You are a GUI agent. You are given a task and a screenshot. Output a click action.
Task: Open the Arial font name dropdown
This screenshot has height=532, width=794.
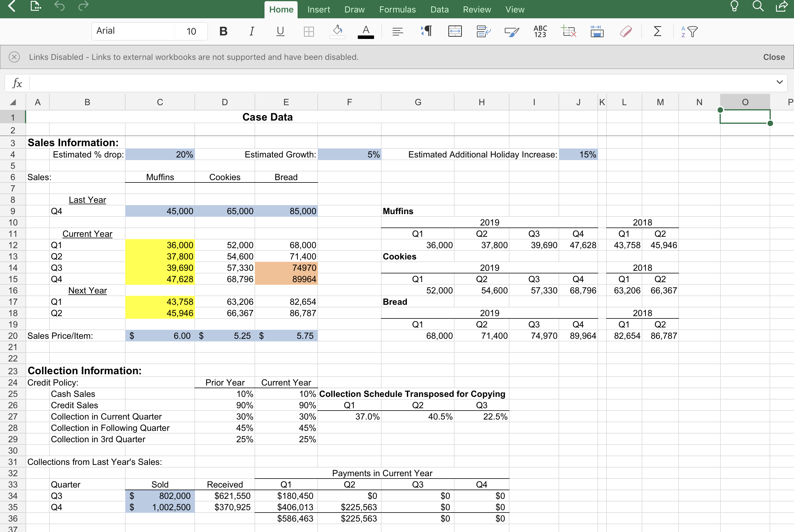tap(132, 31)
